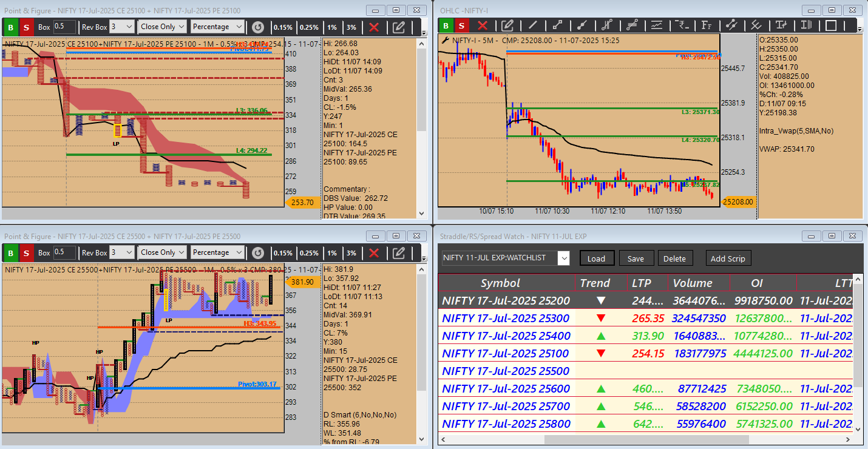Open the indicator chart lines icon
This screenshot has width=868, height=449.
click(x=657, y=25)
